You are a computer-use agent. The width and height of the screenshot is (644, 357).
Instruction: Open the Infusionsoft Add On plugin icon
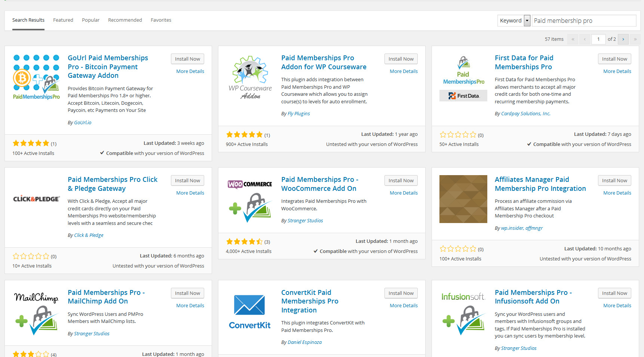pyautogui.click(x=463, y=312)
